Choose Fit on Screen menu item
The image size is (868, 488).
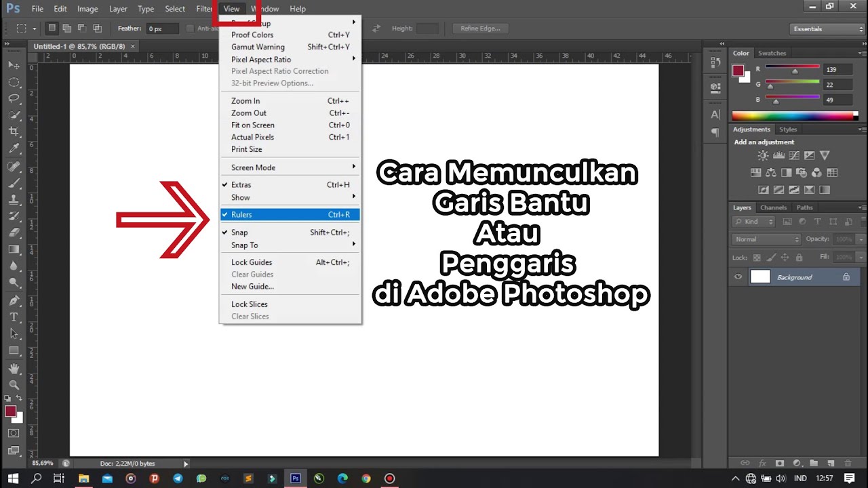(253, 125)
